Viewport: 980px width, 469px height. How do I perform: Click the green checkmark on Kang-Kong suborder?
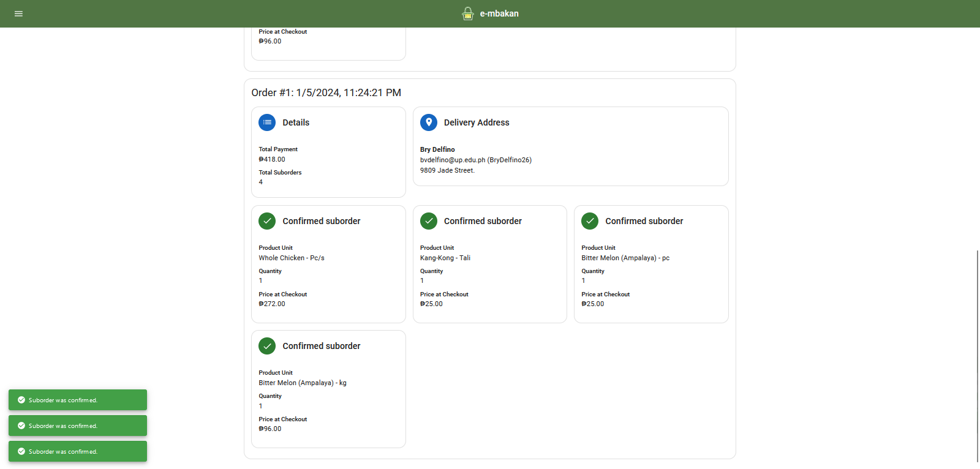pos(429,221)
